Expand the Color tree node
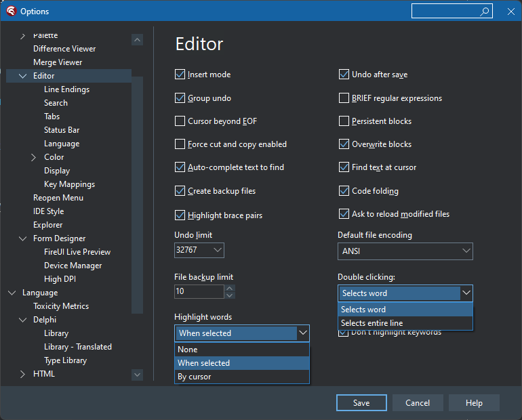 pos(33,157)
